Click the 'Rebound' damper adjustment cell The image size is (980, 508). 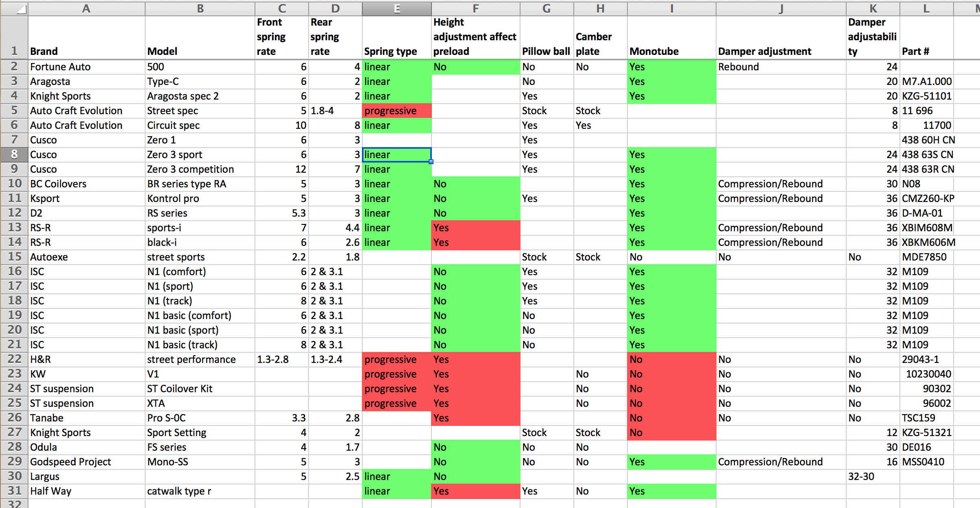click(781, 67)
